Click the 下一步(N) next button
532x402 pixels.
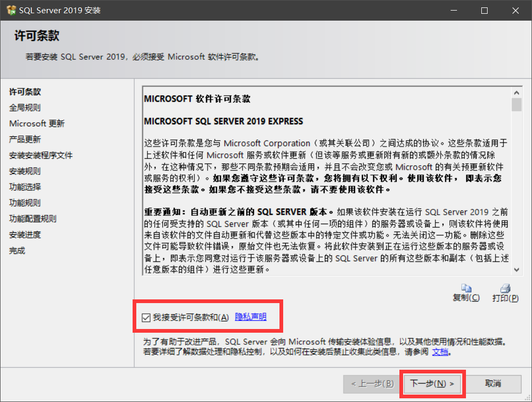pos(432,383)
